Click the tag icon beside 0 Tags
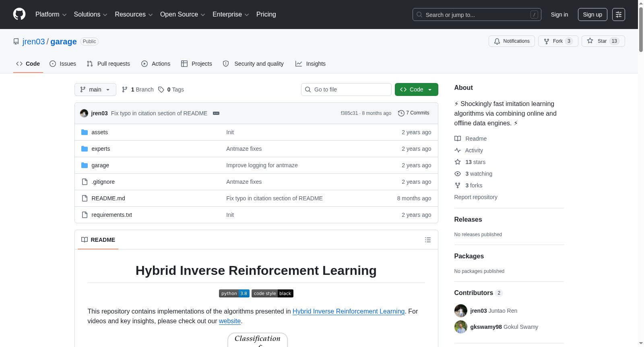 coord(161,89)
